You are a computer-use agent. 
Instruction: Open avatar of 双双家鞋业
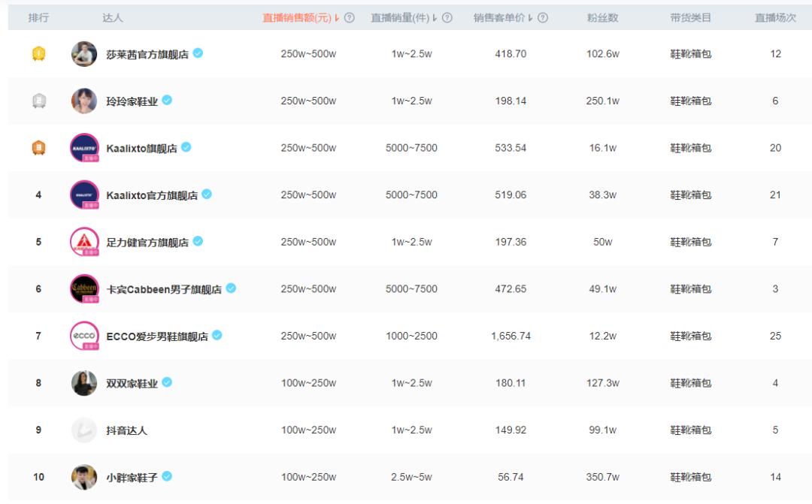(84, 383)
